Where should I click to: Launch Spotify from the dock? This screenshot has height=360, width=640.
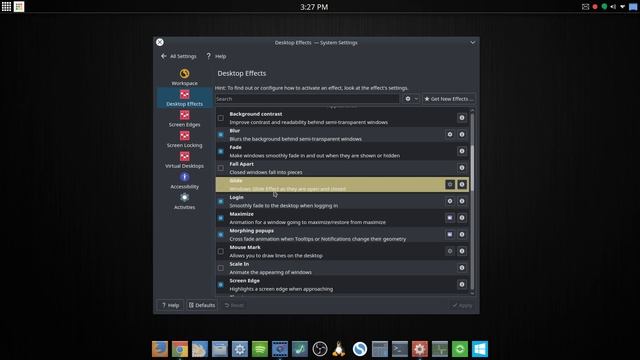click(260, 349)
